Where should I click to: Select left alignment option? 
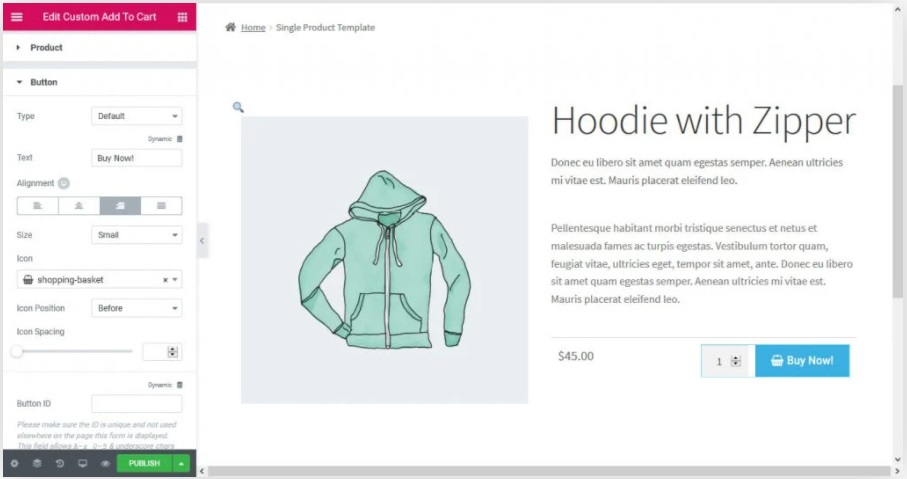pyautogui.click(x=38, y=206)
